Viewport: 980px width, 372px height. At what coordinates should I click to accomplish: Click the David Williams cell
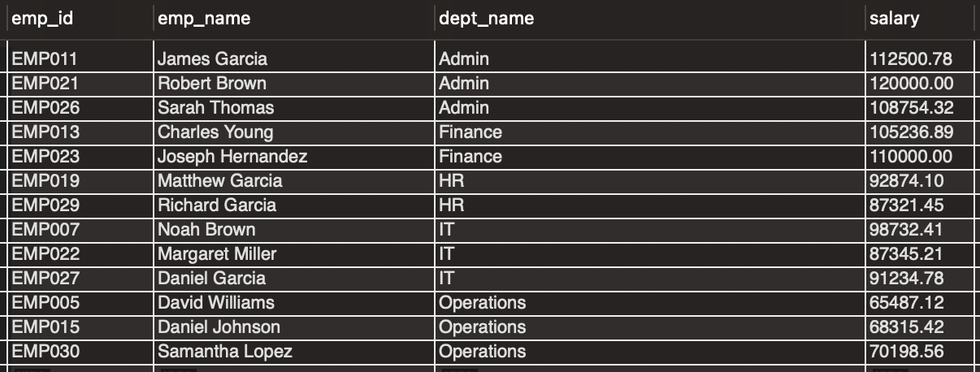click(215, 303)
